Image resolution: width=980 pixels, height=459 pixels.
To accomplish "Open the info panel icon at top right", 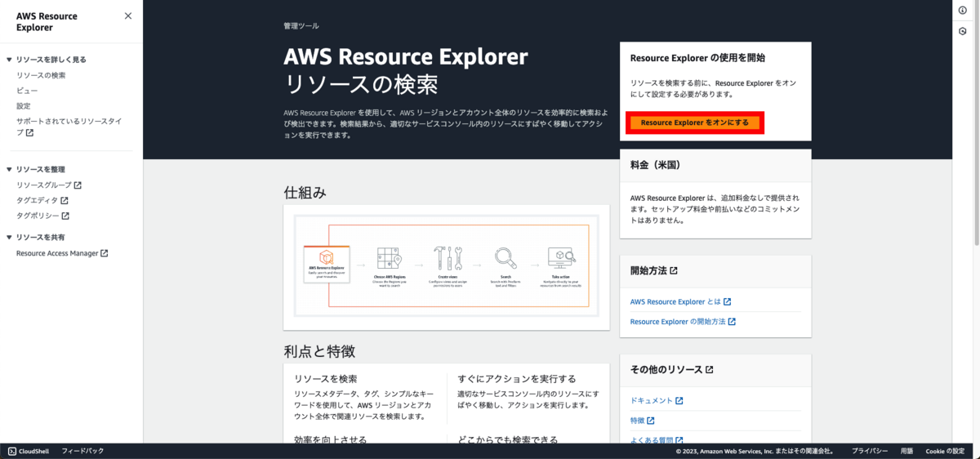I will click(962, 10).
